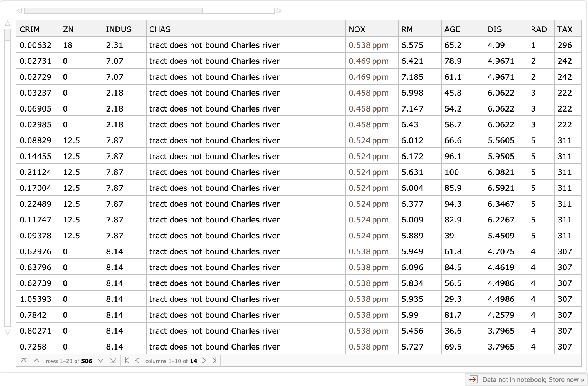The image size is (588, 386).
Task: Select the CRIM column header
Action: click(30, 29)
